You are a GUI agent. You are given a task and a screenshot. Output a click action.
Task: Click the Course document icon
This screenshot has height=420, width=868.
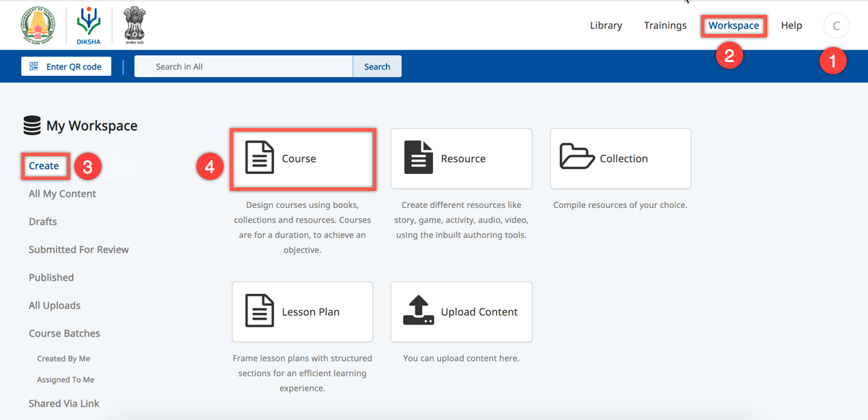[x=259, y=158]
